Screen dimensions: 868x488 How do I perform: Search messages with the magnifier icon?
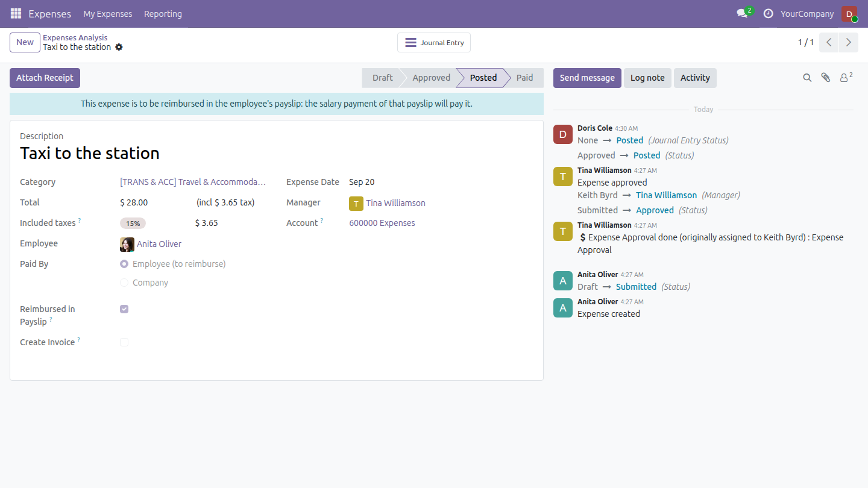click(807, 78)
